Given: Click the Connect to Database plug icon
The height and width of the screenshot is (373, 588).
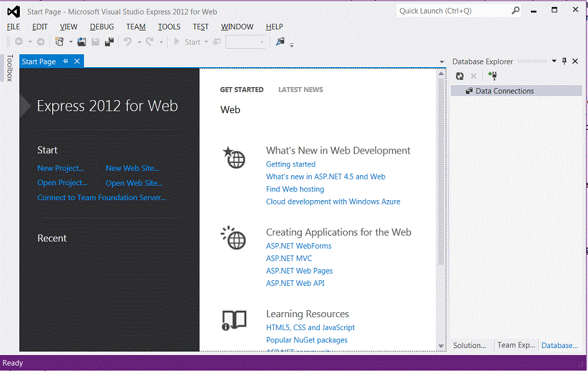Looking at the screenshot, I should click(x=492, y=76).
